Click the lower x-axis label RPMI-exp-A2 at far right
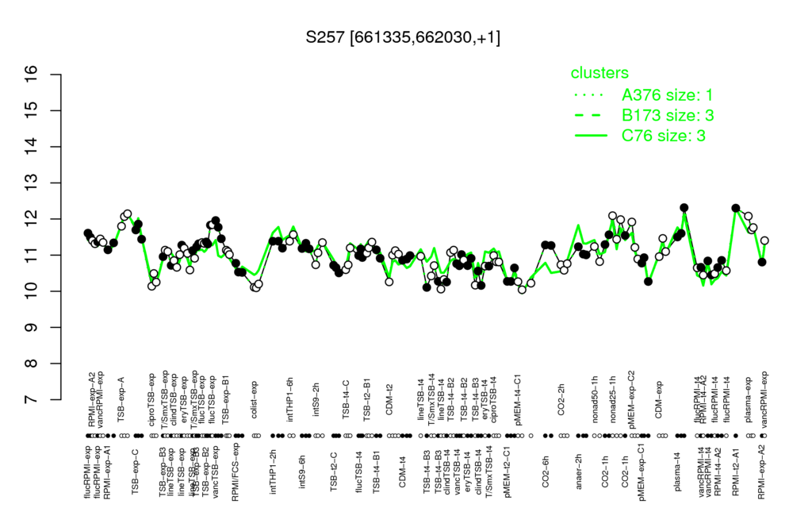 tap(760, 471)
